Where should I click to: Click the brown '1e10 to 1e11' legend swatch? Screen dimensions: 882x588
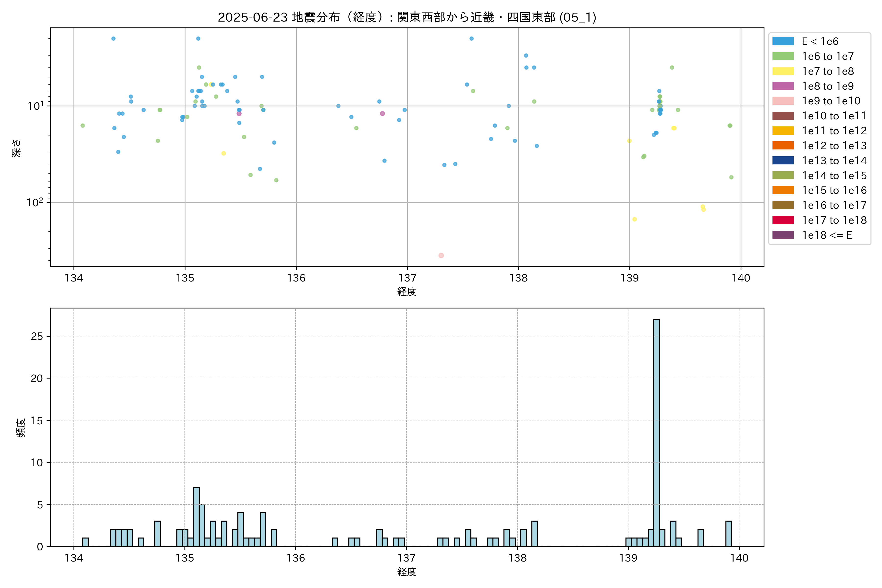[x=783, y=116]
